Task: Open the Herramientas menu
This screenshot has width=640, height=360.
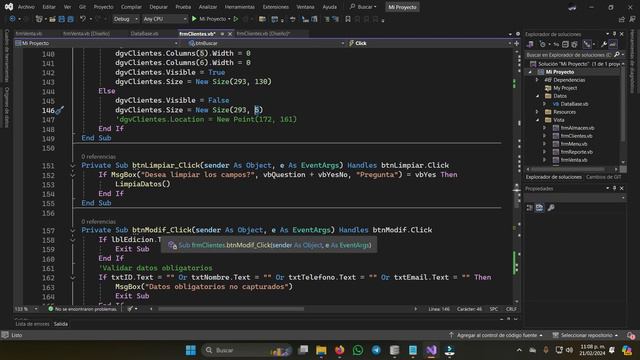Action: [240, 7]
